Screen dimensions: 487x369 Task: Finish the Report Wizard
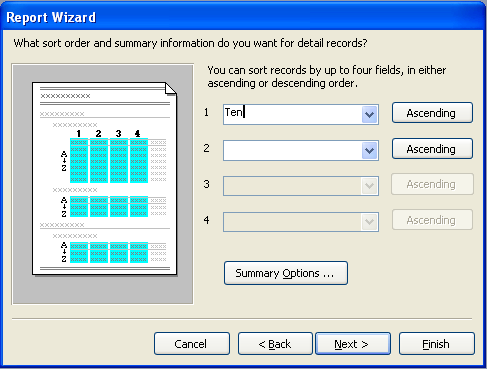click(x=437, y=344)
